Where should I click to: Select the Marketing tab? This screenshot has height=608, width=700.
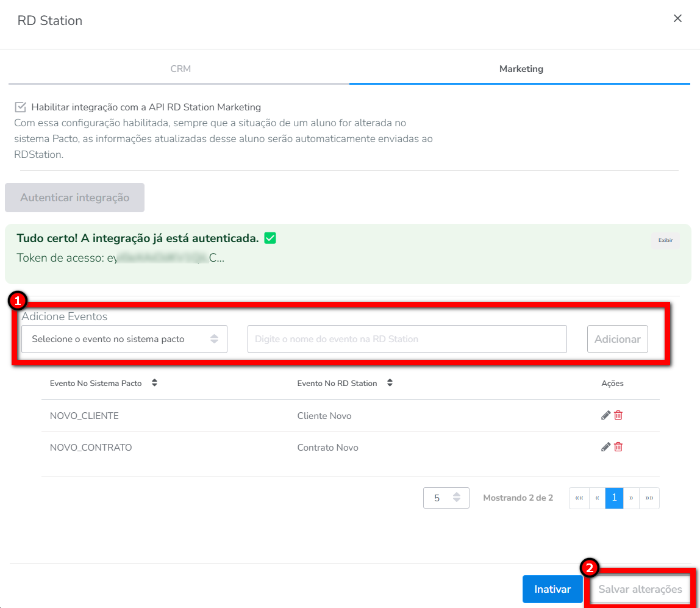click(x=521, y=69)
